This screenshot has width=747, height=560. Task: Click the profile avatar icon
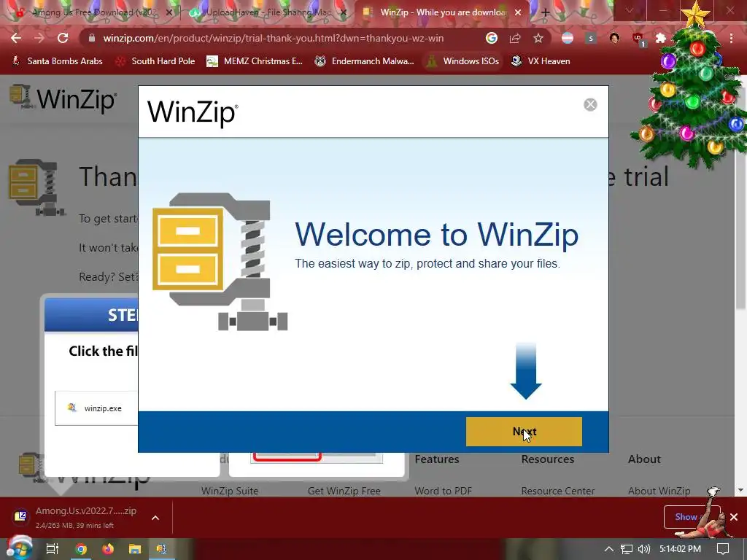pyautogui.click(x=614, y=38)
